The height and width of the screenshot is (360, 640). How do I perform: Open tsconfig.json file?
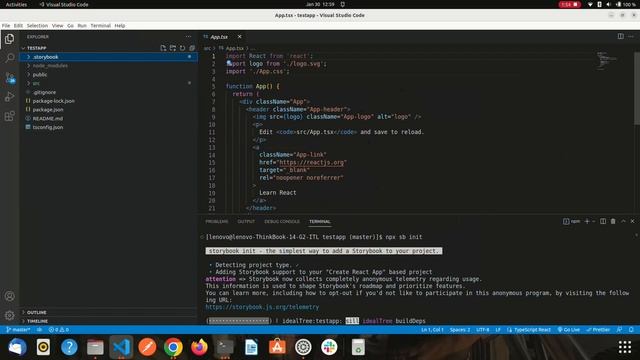pyautogui.click(x=109, y=127)
